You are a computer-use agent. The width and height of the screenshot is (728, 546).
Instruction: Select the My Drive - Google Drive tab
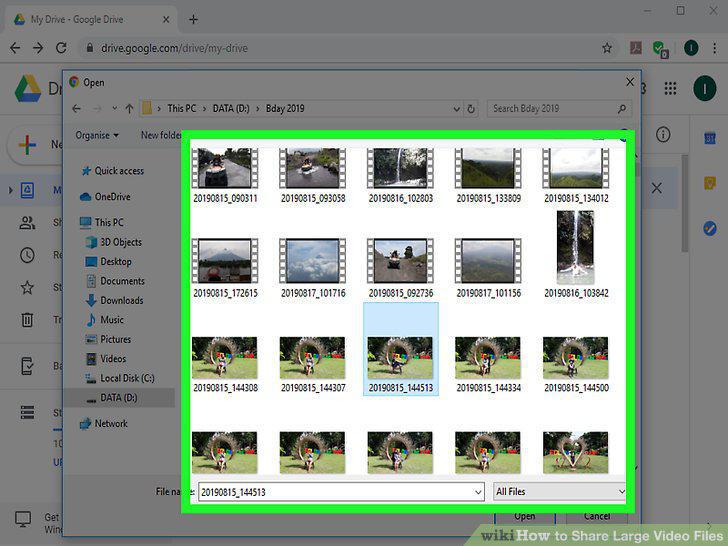point(91,20)
